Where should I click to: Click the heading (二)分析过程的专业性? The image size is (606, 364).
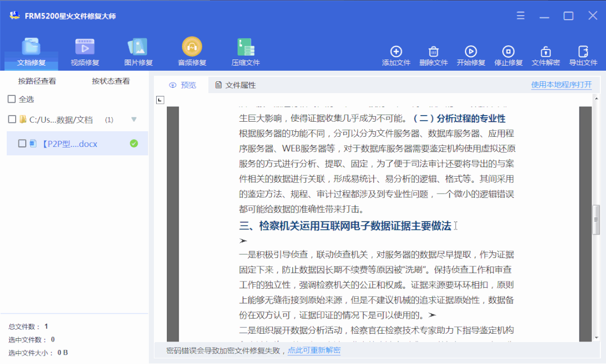(x=459, y=118)
